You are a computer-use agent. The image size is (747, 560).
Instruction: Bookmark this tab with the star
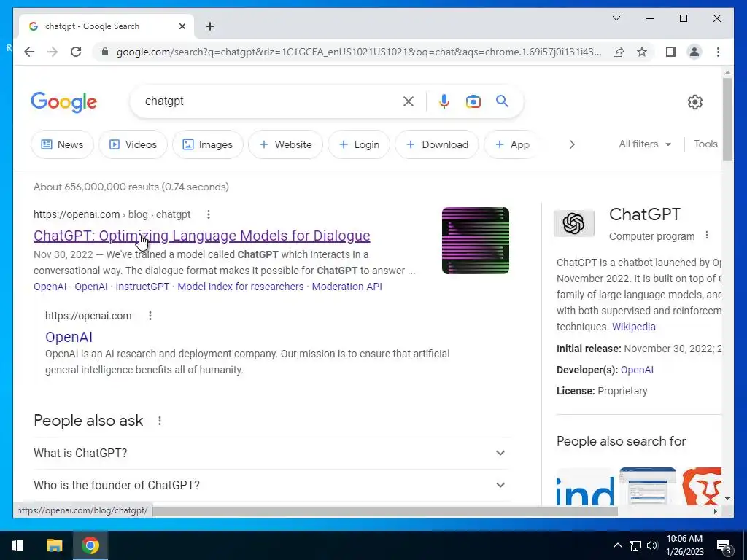tap(642, 52)
